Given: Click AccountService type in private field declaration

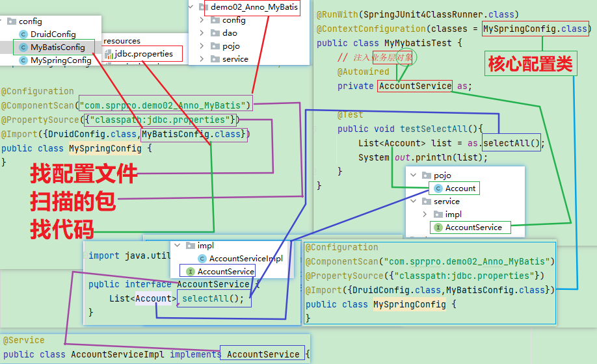Looking at the screenshot, I should pyautogui.click(x=415, y=86).
